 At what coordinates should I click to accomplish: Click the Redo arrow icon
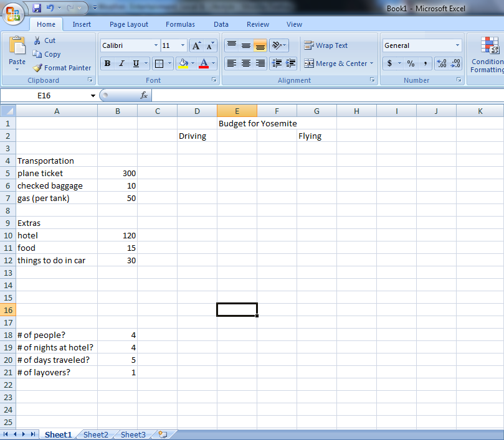point(70,7)
